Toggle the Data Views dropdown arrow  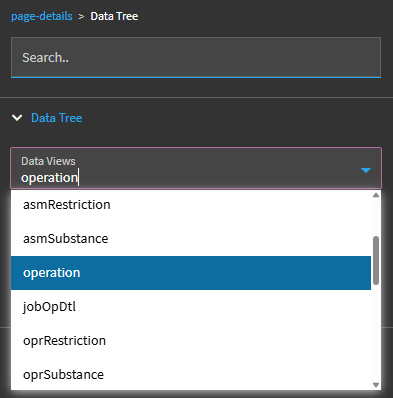tap(366, 170)
